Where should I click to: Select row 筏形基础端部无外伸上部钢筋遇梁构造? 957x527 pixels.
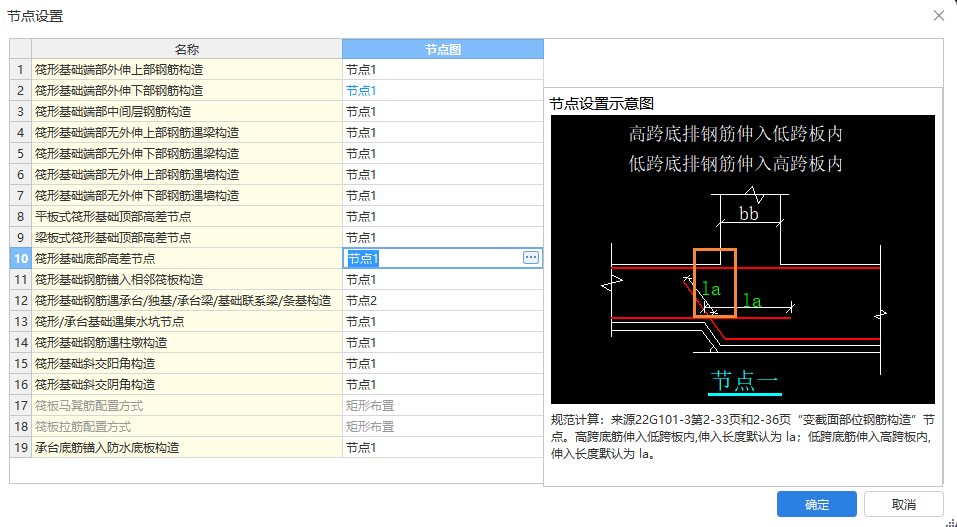click(x=187, y=133)
